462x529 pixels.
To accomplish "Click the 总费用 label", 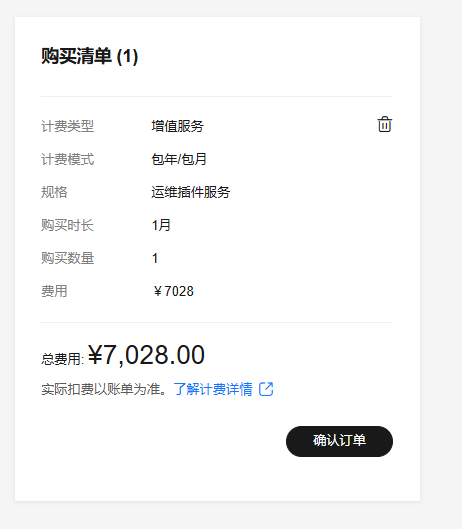I will (x=62, y=359).
